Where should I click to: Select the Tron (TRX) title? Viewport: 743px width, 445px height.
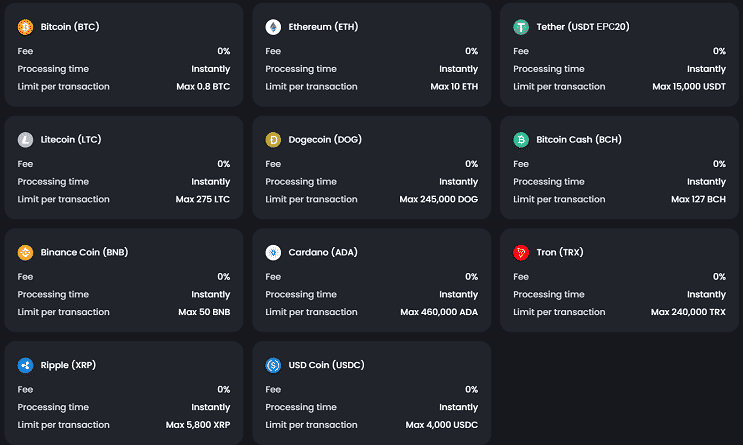tap(560, 253)
